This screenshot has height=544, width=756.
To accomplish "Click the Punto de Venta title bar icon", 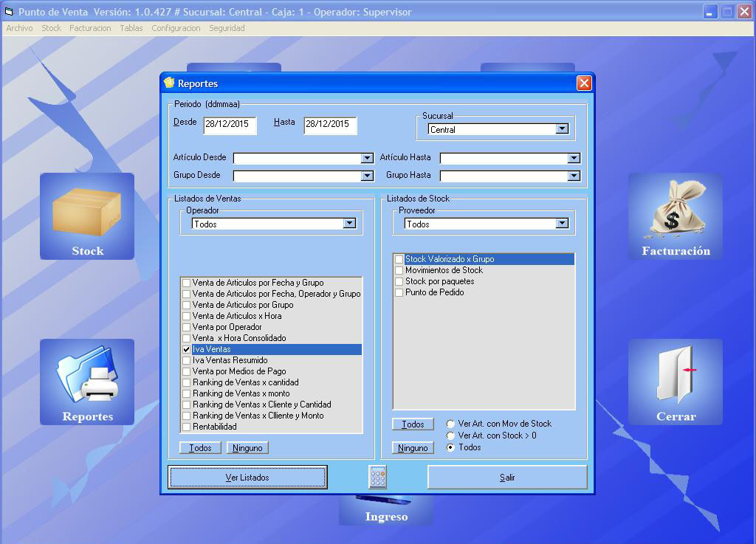I will 9,12.
